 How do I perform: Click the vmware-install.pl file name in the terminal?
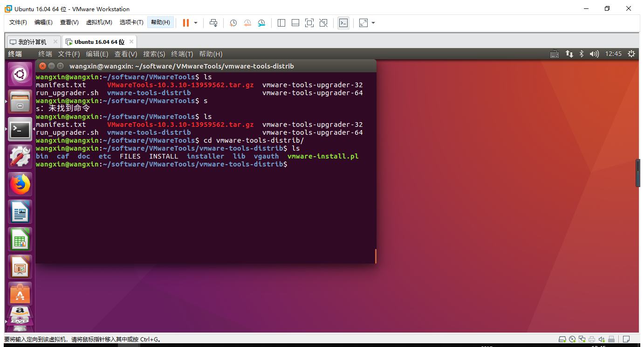(323, 156)
